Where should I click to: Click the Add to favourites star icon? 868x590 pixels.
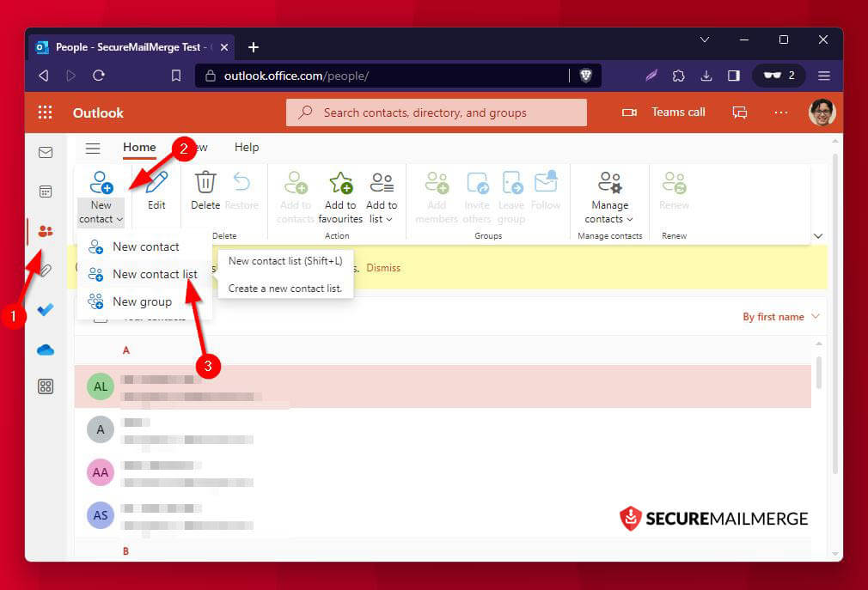339,181
